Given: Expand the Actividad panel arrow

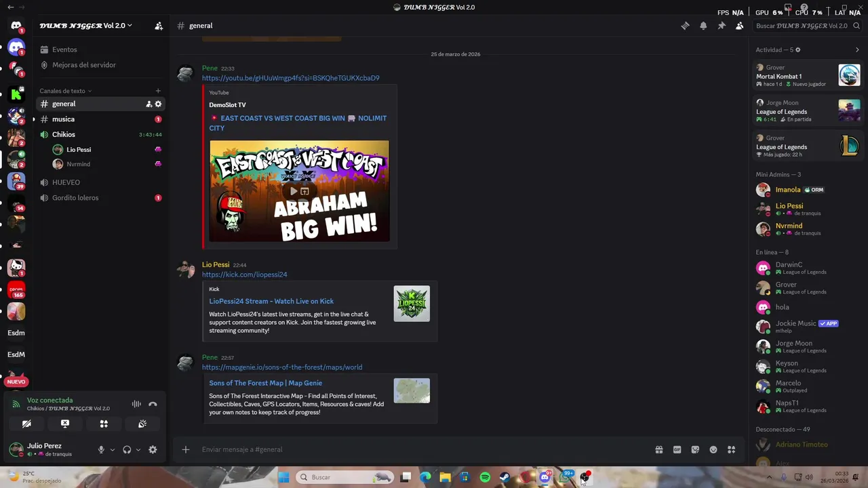Looking at the screenshot, I should click(857, 49).
